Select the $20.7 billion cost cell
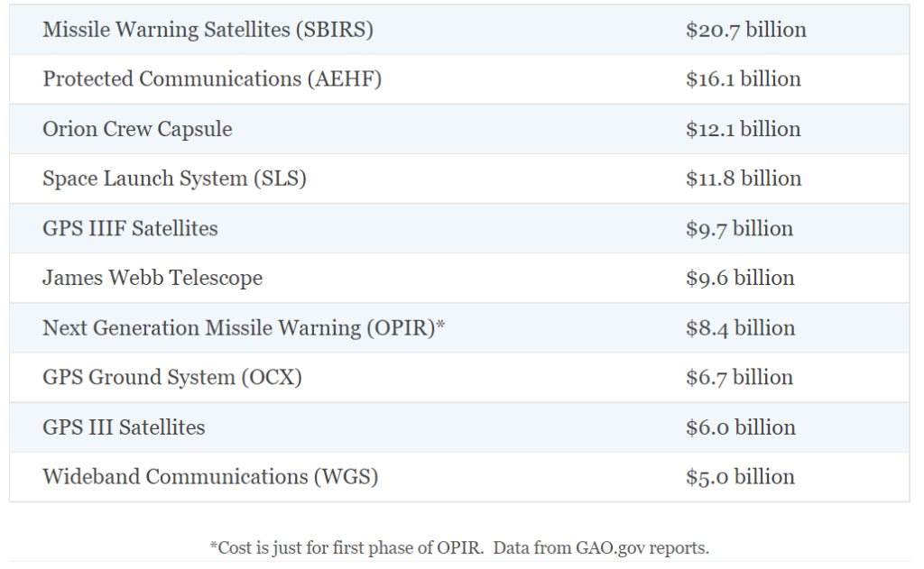 click(745, 30)
